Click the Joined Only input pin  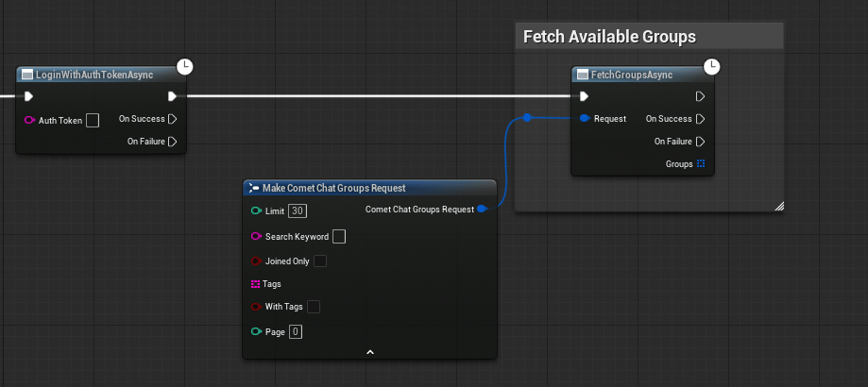[x=256, y=261]
